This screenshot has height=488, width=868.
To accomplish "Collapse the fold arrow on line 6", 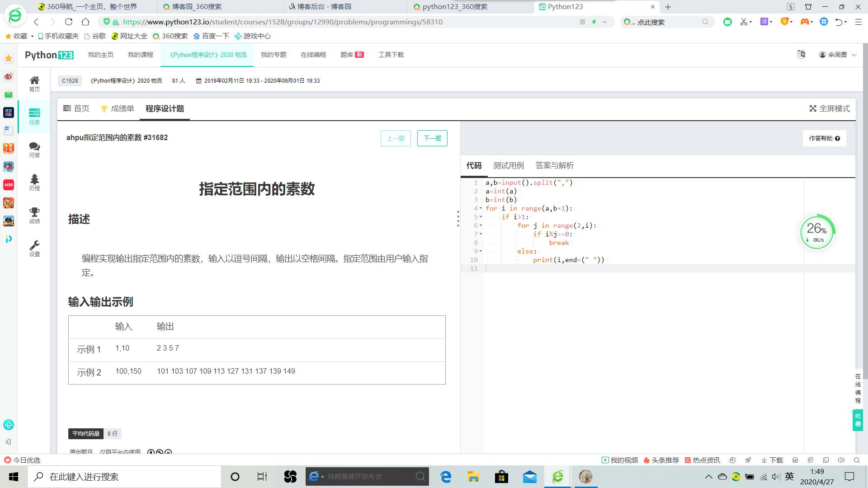I will [481, 225].
